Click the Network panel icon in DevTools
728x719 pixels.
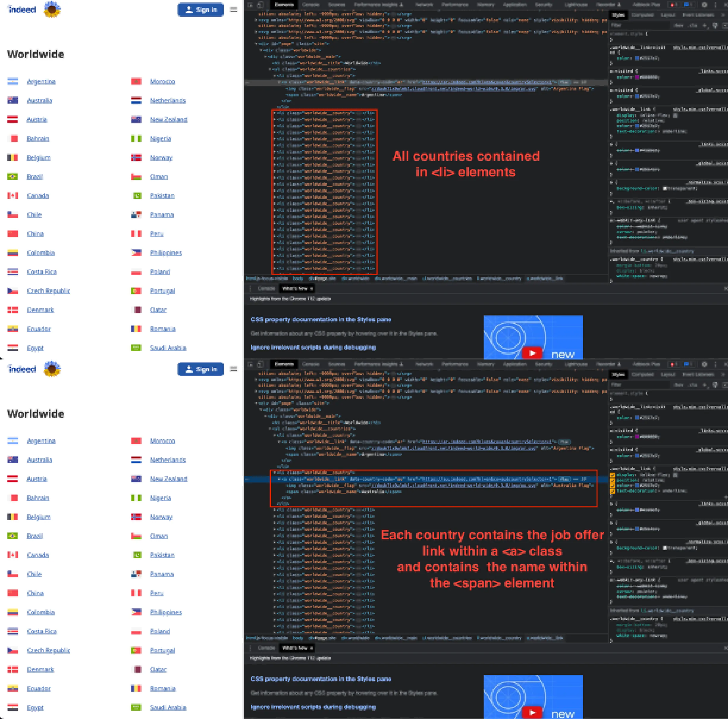point(422,5)
